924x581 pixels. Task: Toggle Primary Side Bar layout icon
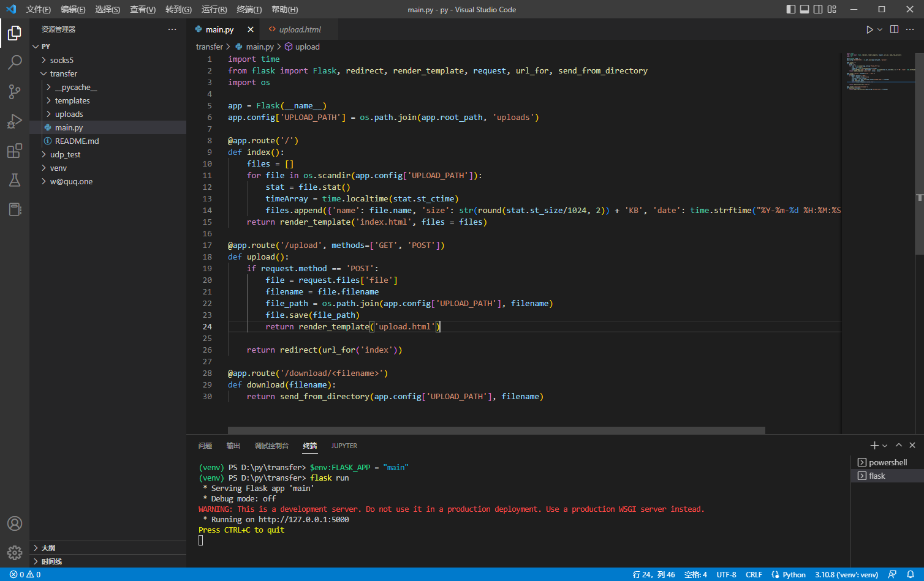click(791, 9)
